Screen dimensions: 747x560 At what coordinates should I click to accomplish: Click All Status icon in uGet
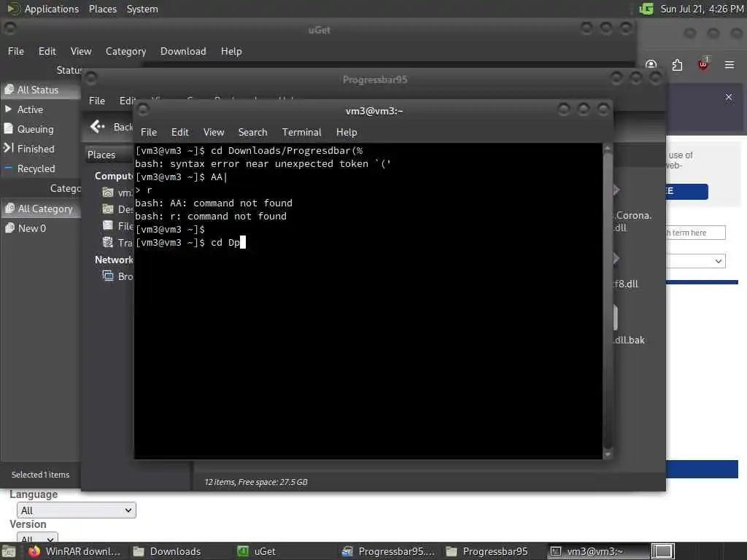pos(9,90)
